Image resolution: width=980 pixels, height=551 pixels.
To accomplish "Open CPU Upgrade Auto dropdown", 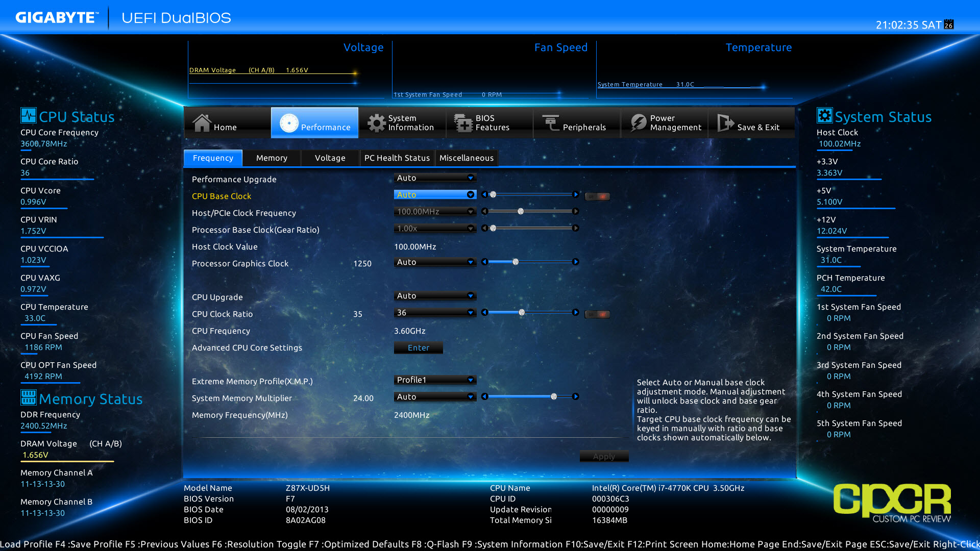I will coord(435,295).
